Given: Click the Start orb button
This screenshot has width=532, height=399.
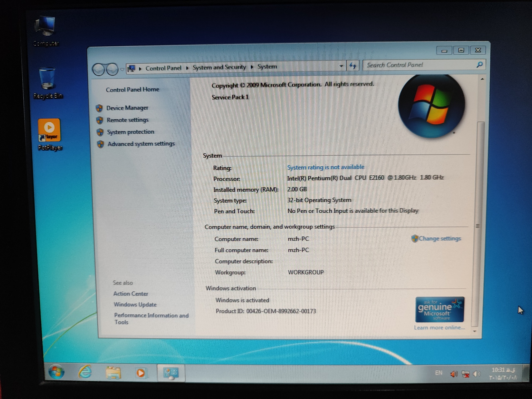Looking at the screenshot, I should 56,372.
